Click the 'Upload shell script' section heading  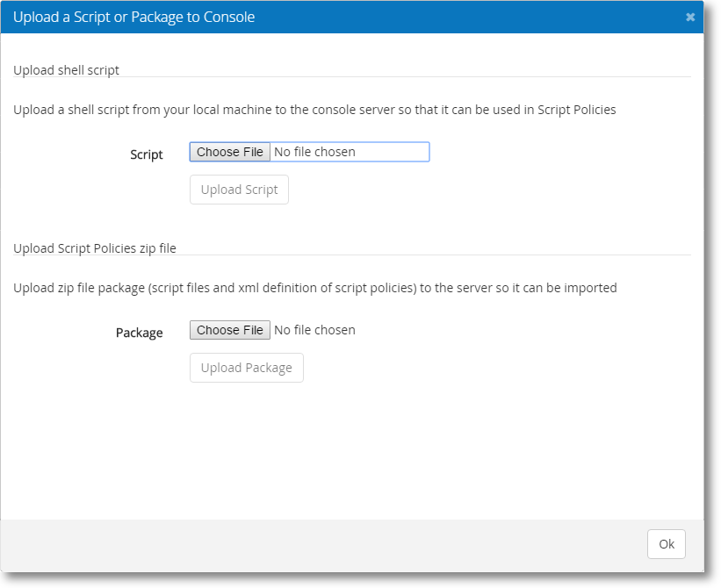coord(66,70)
